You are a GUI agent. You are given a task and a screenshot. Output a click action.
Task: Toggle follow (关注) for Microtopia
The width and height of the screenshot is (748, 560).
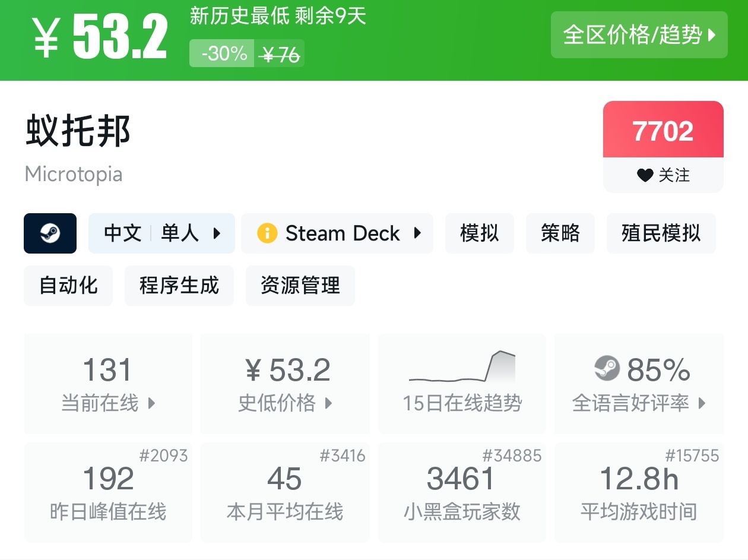coord(663,175)
